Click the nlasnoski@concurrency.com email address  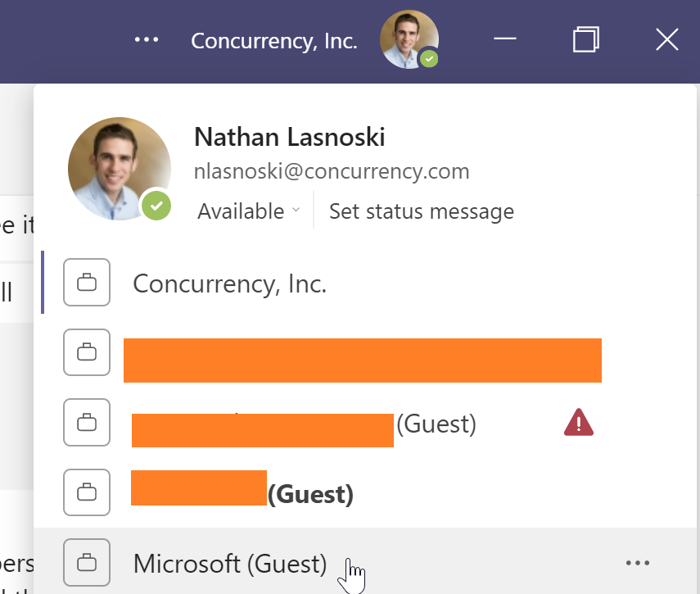point(332,171)
